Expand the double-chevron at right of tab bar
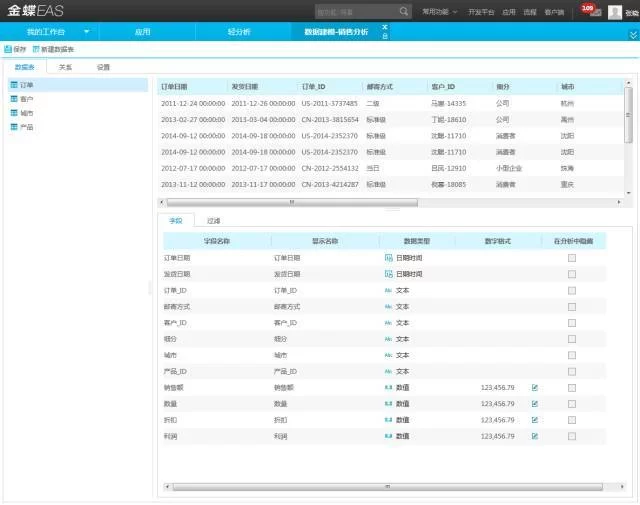The height and width of the screenshot is (505, 640). click(x=632, y=33)
